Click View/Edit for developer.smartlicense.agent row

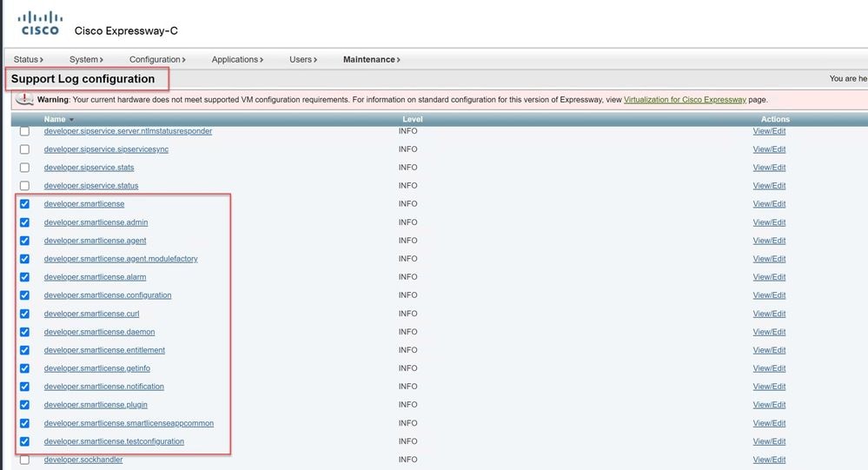[x=769, y=241]
